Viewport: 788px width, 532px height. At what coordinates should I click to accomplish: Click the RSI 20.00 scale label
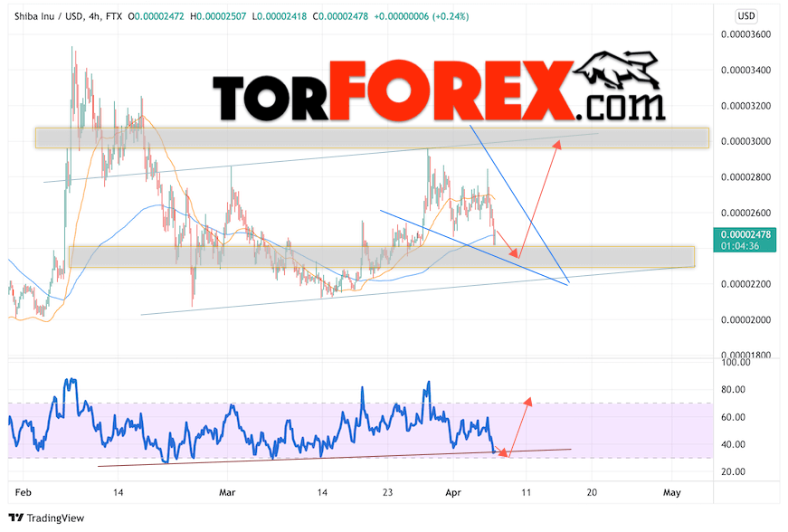point(733,471)
